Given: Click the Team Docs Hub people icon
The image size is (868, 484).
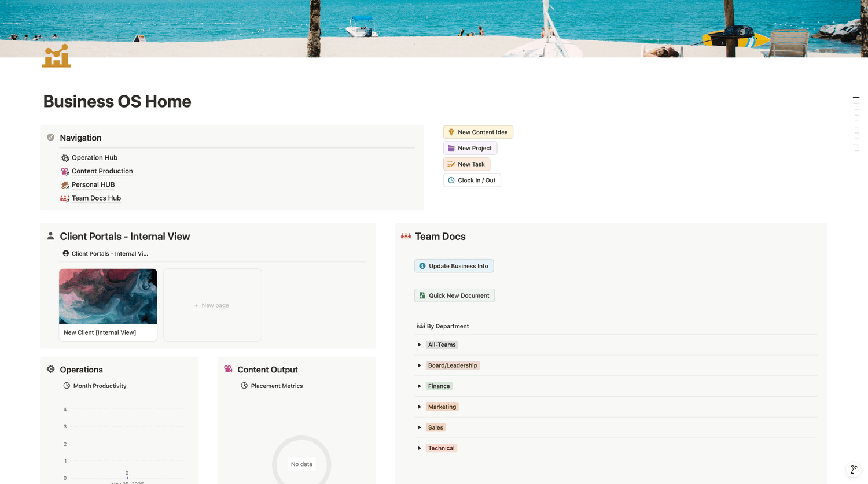Looking at the screenshot, I should click(x=65, y=198).
